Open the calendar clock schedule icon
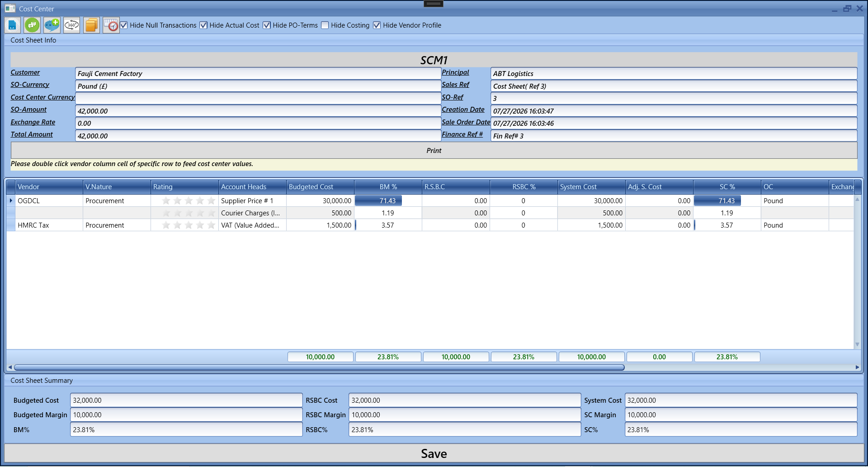This screenshot has height=467, width=868. coord(111,25)
